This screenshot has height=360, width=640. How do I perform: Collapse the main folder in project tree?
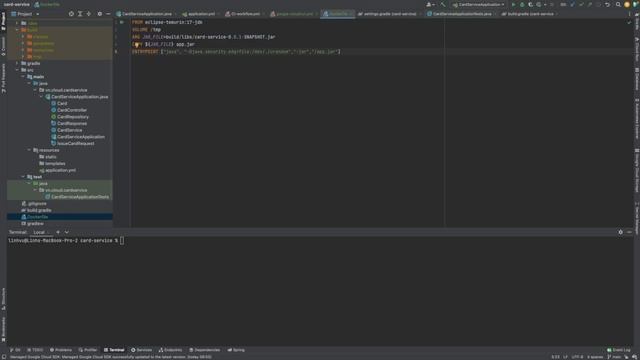click(23, 77)
